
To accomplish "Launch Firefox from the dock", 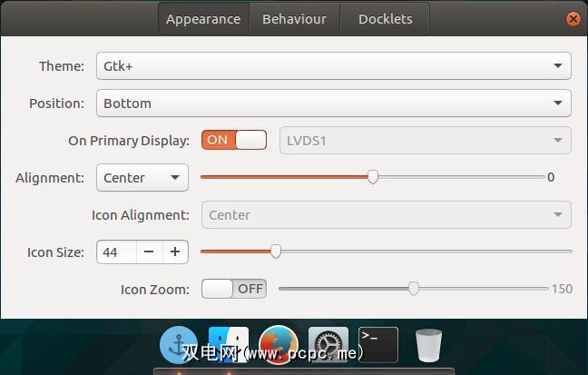I will (279, 345).
